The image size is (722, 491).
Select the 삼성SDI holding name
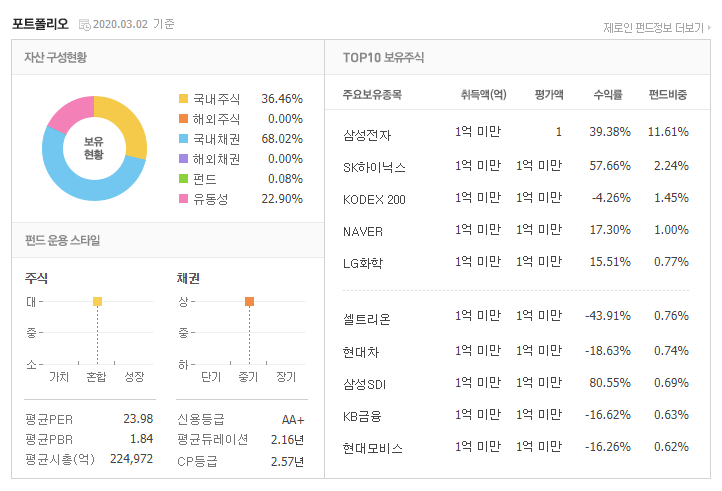coord(365,385)
